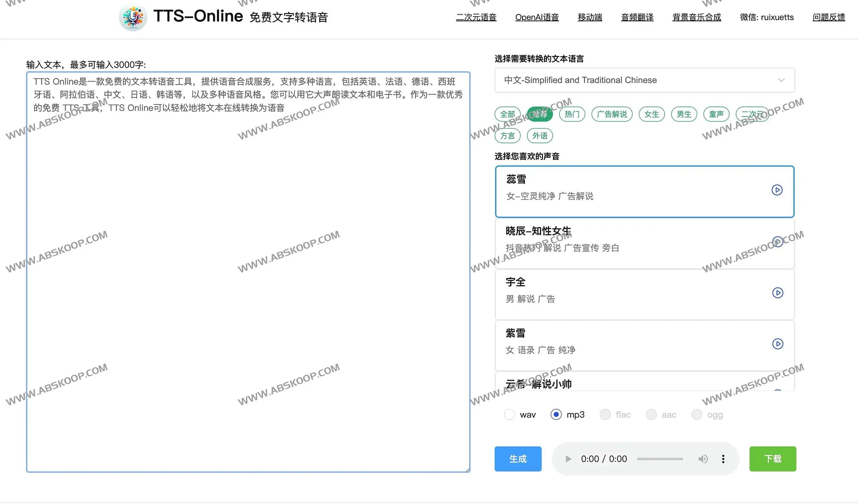Viewport: 858px width, 504px height.
Task: Click the volume icon in the player
Action: tap(703, 459)
